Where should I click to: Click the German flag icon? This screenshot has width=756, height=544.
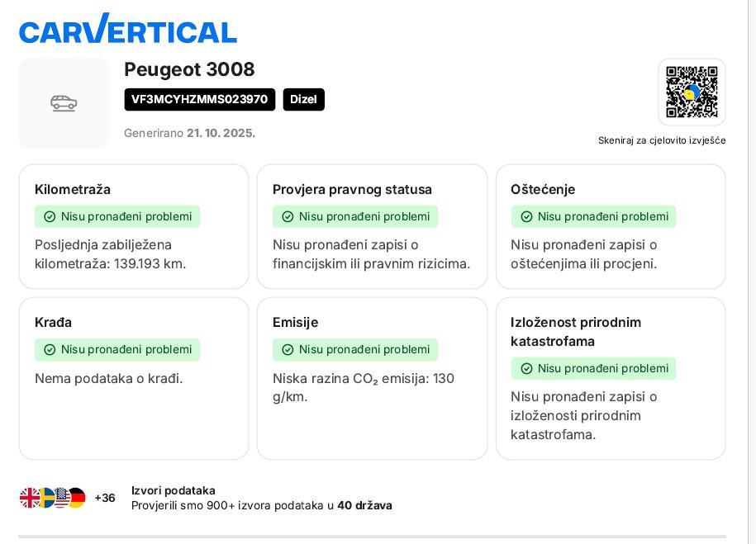click(x=77, y=498)
